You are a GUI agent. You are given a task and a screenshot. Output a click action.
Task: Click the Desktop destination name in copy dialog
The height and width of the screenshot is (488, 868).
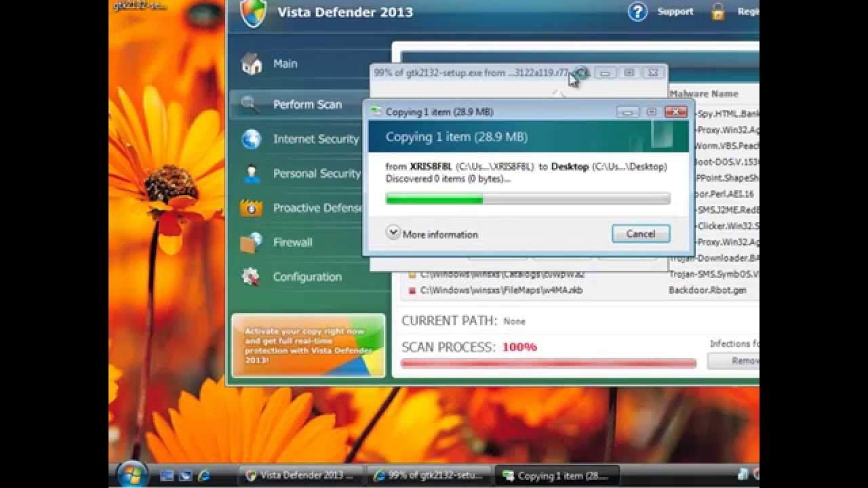(570, 166)
